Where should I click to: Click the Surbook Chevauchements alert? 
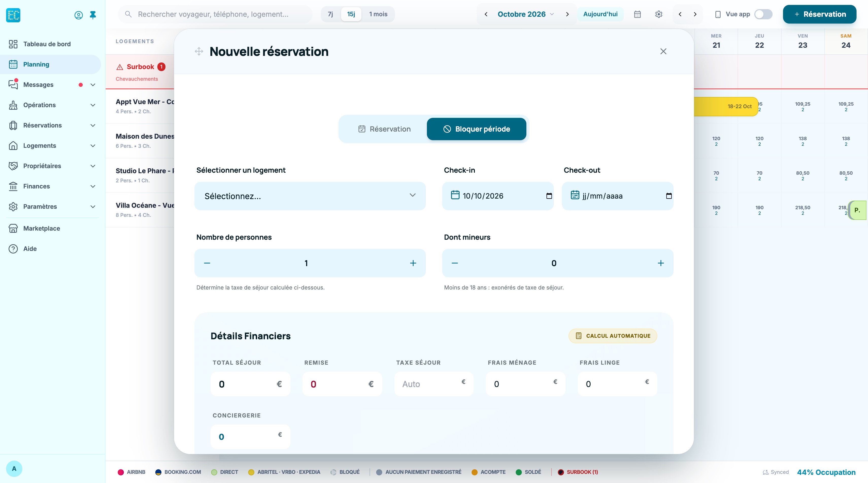(140, 72)
